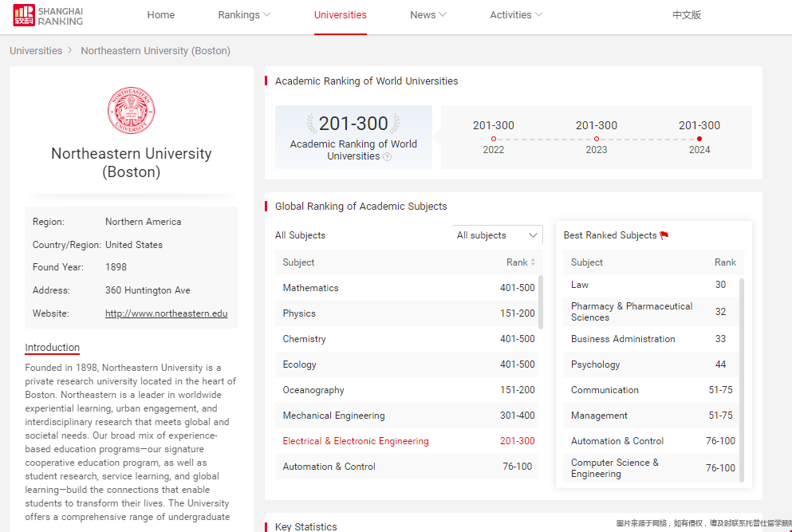This screenshot has width=792, height=532.
Task: Select the 2024 timeline dot
Action: click(x=699, y=139)
